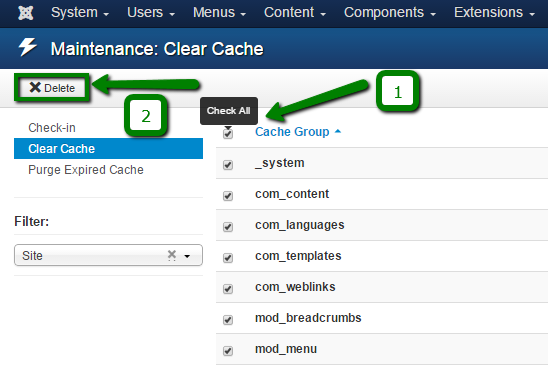Click the Cache Group sort arrow

tap(338, 131)
